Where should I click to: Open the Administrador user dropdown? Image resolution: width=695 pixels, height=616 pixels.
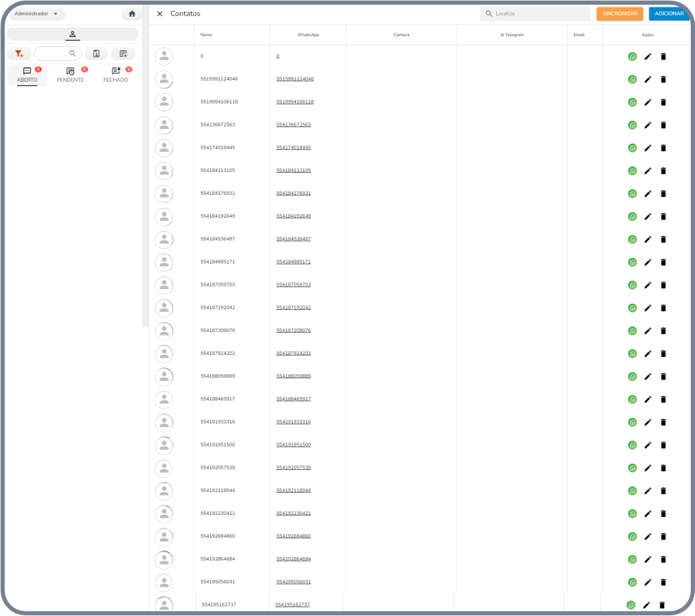coord(36,13)
